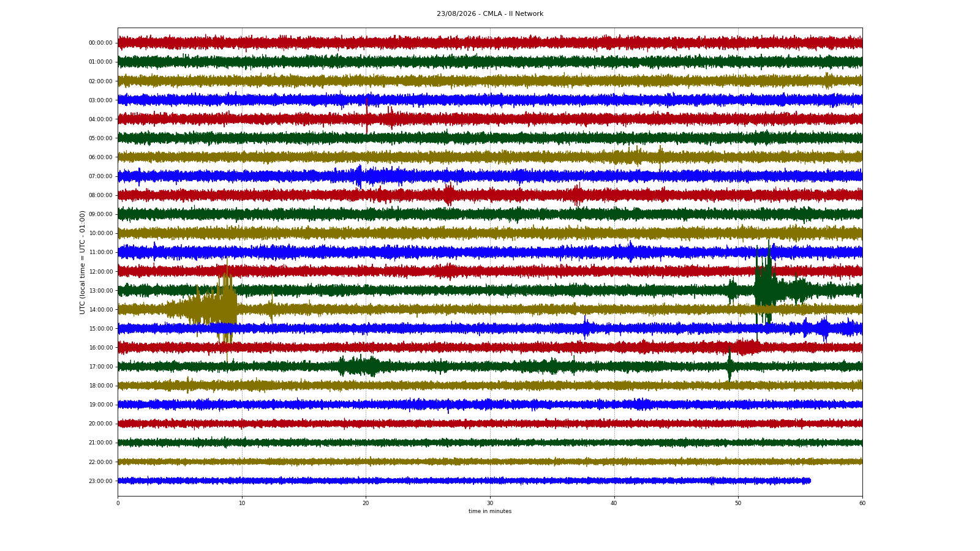
Task: Click the 19:00:00 hour label
Action: click(x=100, y=405)
